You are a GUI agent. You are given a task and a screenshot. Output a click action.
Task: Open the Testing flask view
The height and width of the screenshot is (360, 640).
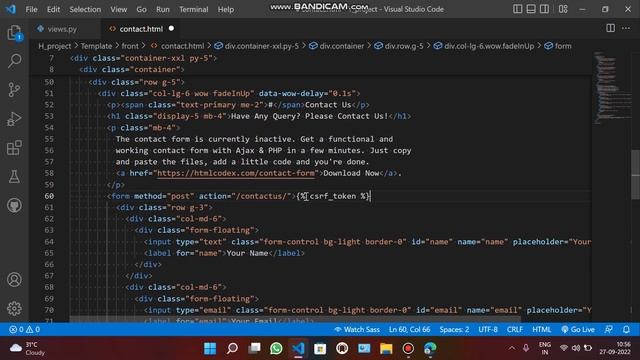pyautogui.click(x=14, y=177)
